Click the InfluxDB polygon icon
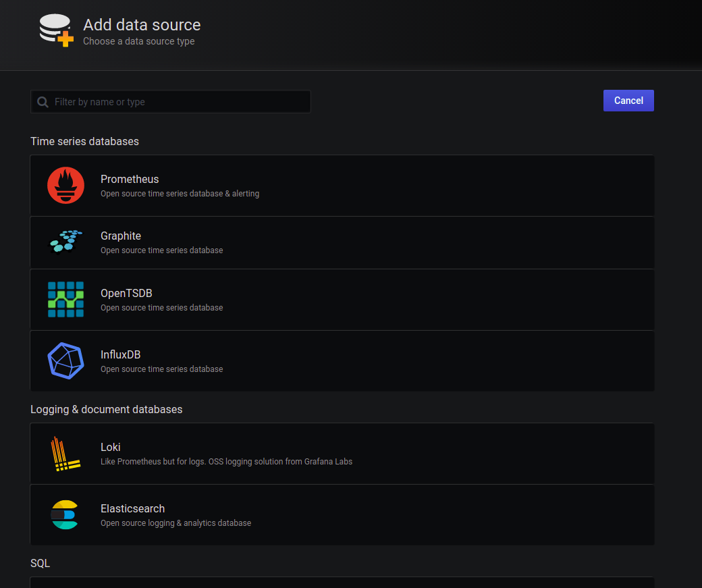702x588 pixels. pos(66,360)
